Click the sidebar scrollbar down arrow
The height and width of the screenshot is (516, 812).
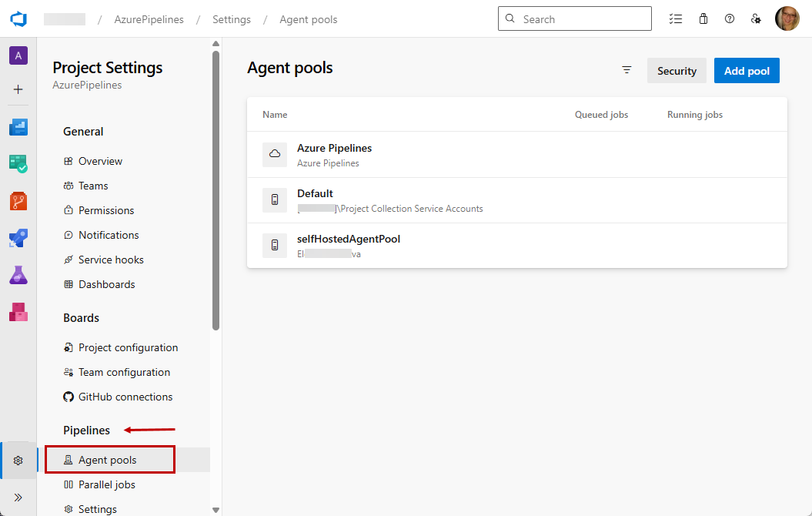point(216,511)
